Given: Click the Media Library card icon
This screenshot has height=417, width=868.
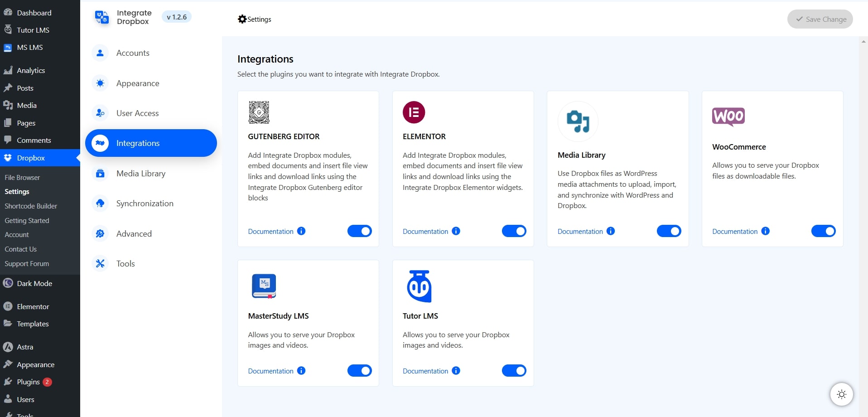Looking at the screenshot, I should [x=578, y=121].
